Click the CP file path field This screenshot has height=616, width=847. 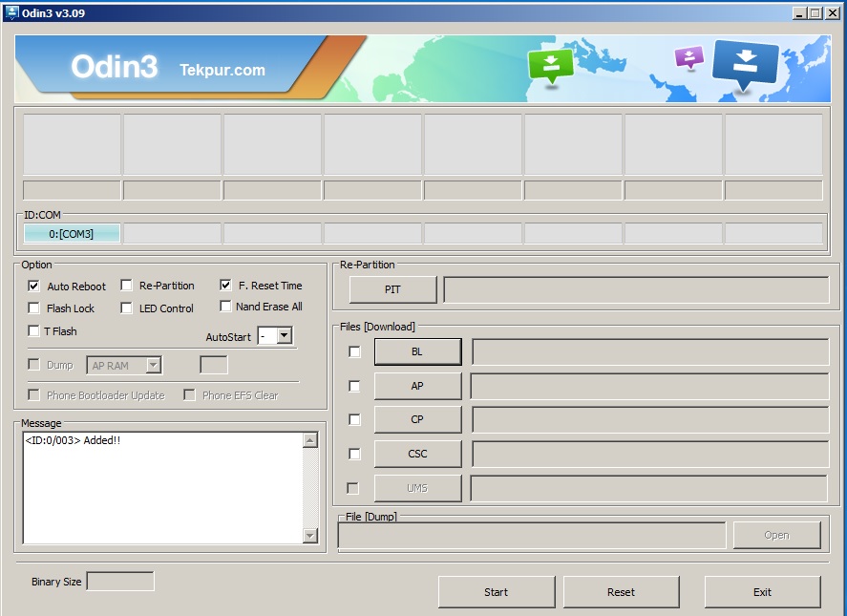click(x=650, y=419)
